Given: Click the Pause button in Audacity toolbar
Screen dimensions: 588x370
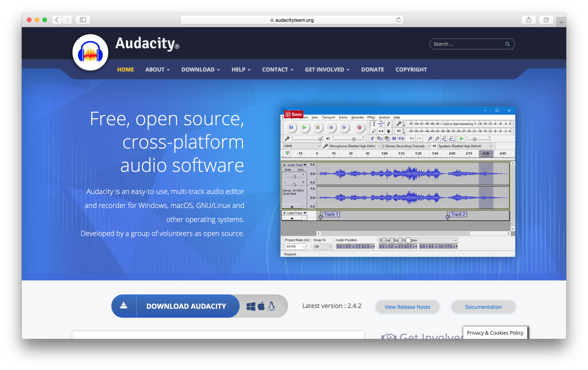Looking at the screenshot, I should coord(291,128).
